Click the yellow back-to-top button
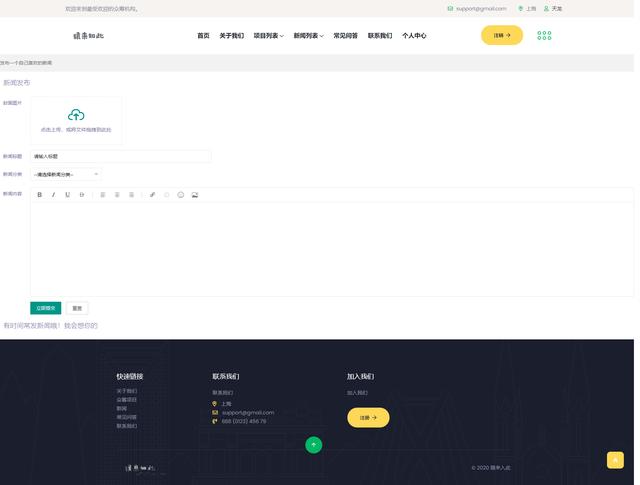Viewport: 640px width, 485px height. coord(615,460)
